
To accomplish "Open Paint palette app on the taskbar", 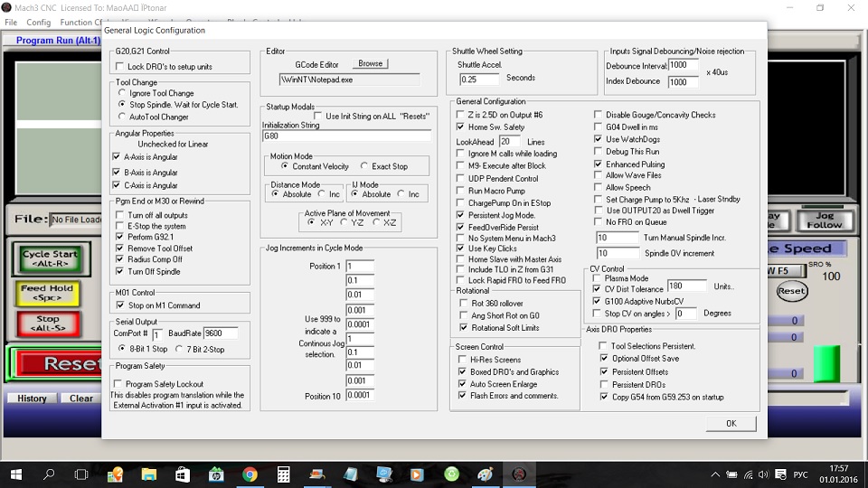I will (486, 474).
